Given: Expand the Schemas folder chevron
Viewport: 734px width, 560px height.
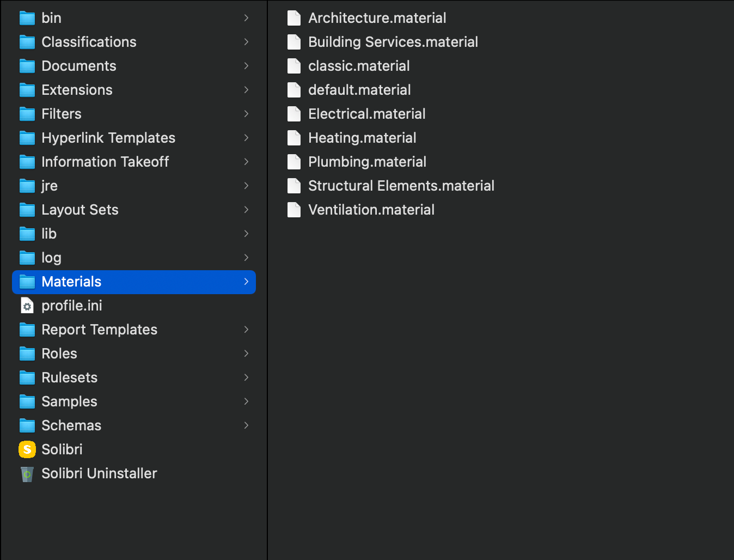Looking at the screenshot, I should (246, 425).
